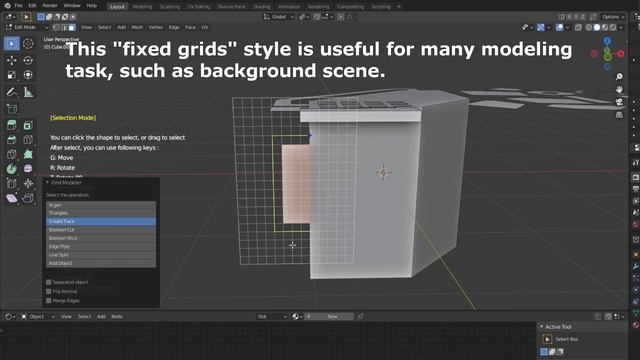
Task: Click the pan view hand icon
Action: 619,89
